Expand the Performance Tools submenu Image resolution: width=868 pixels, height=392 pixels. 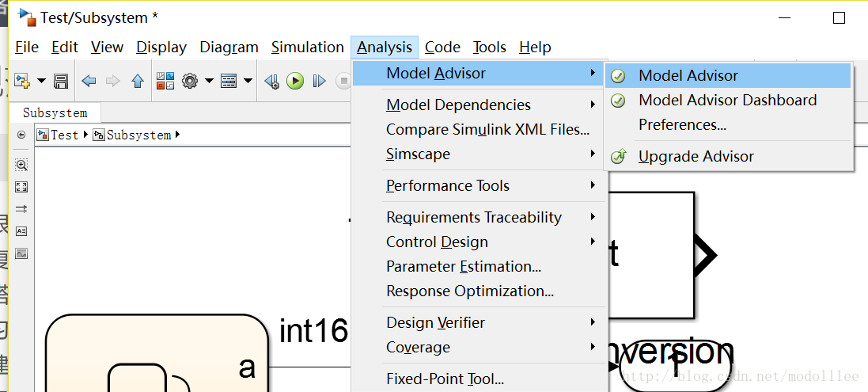pyautogui.click(x=479, y=185)
